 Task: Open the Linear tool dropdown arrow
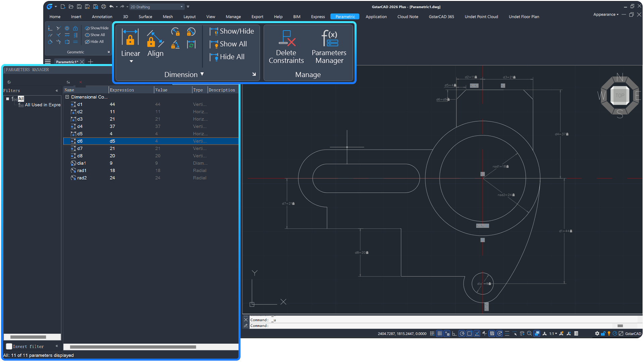tap(131, 61)
